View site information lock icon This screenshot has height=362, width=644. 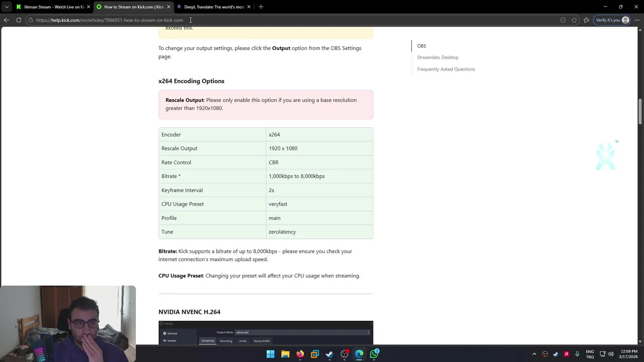[31, 20]
